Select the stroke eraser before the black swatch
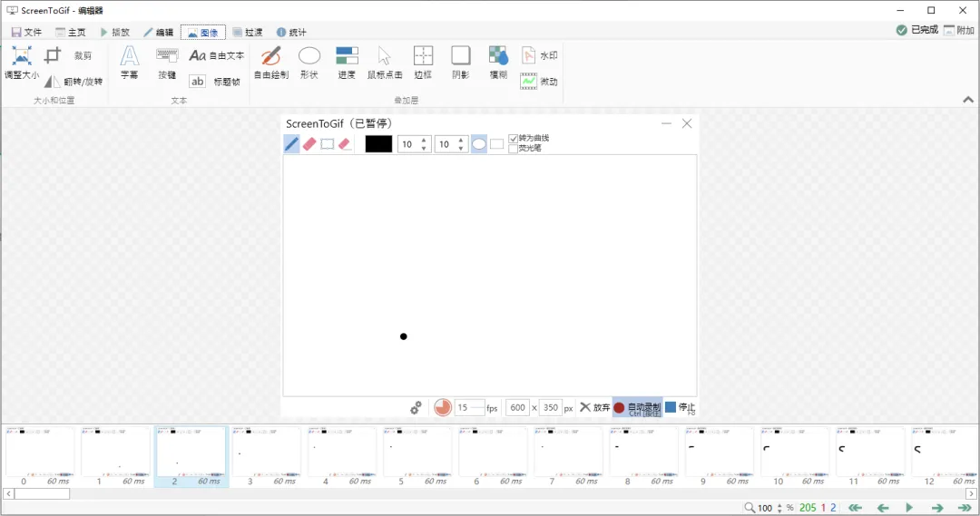Screen dimensions: 980x516 click(345, 144)
